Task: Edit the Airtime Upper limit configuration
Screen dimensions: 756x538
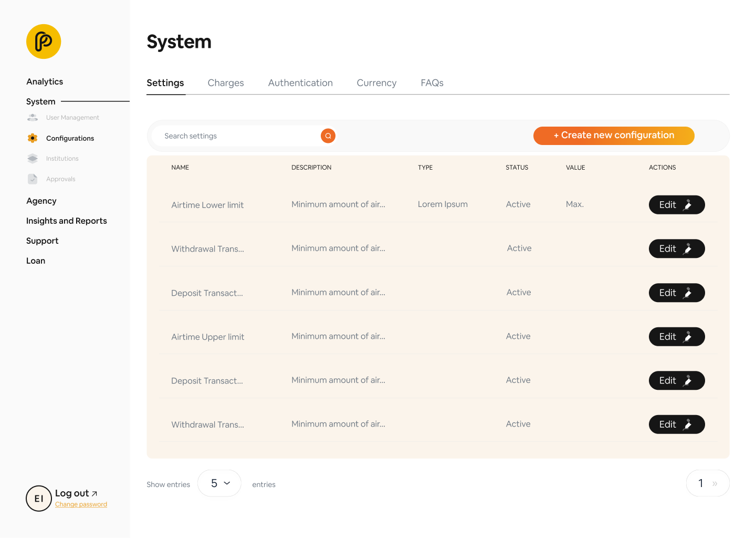Action: click(677, 337)
